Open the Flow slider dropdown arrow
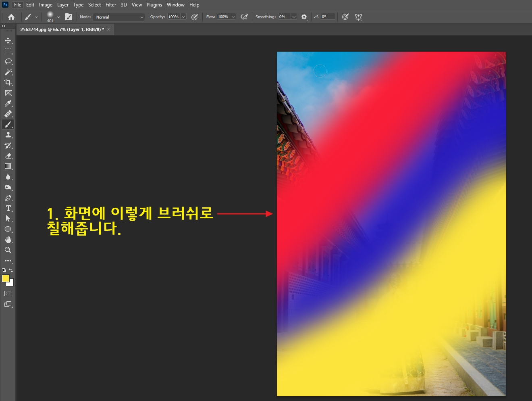Screen dimensions: 532x401 (233, 17)
